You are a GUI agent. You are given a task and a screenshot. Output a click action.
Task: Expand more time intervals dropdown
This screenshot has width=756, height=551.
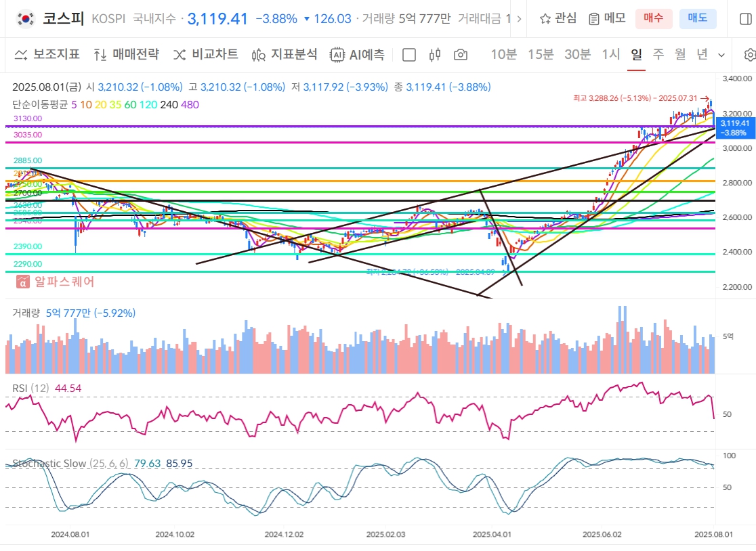[x=721, y=55]
